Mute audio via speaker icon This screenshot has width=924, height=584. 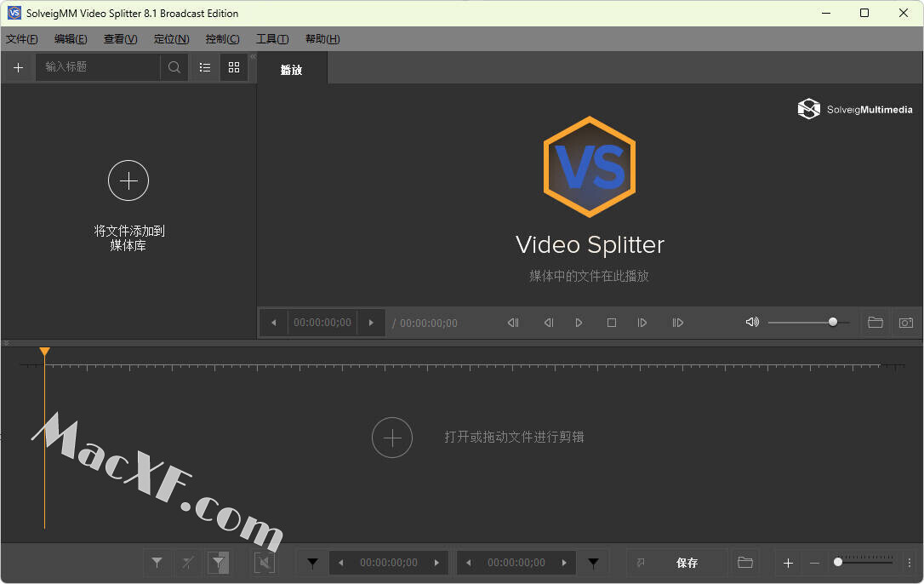tap(752, 322)
